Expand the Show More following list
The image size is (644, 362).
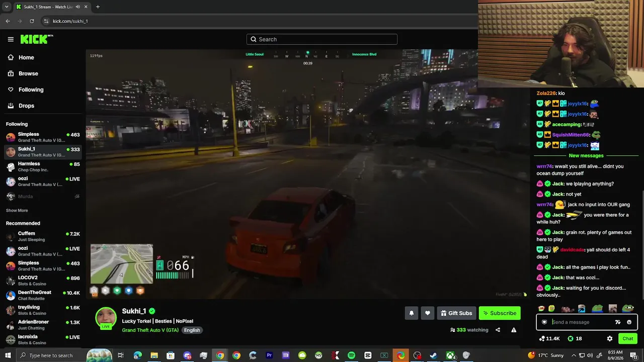coord(17,210)
